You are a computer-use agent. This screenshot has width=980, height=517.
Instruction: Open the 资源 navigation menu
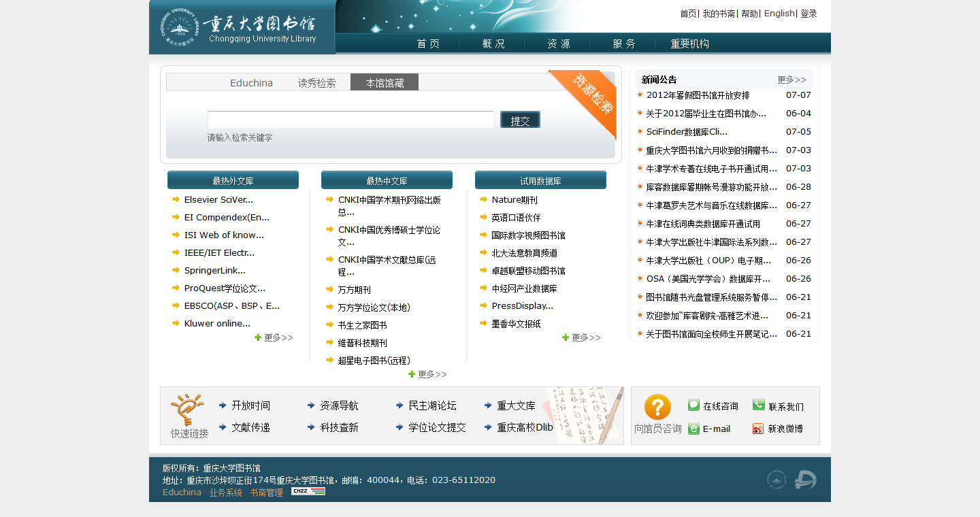tap(559, 44)
